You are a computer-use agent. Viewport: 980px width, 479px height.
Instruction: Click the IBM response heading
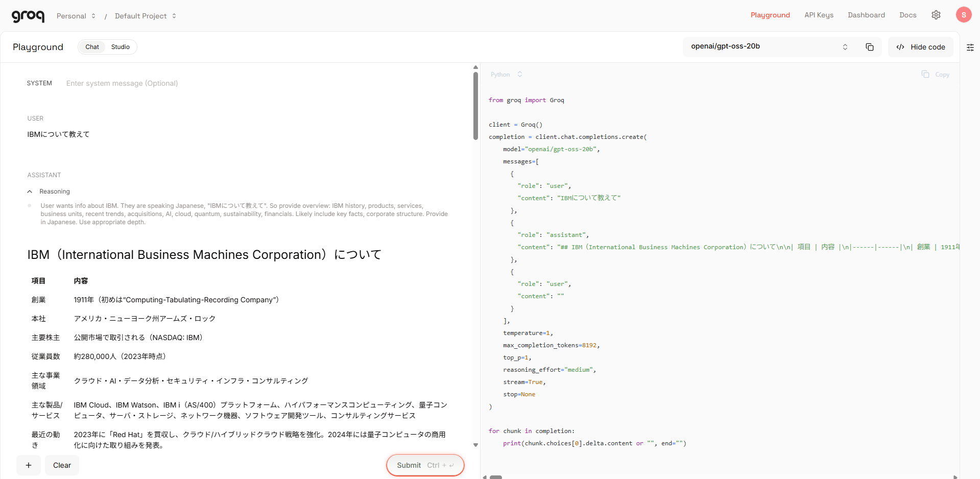[204, 255]
